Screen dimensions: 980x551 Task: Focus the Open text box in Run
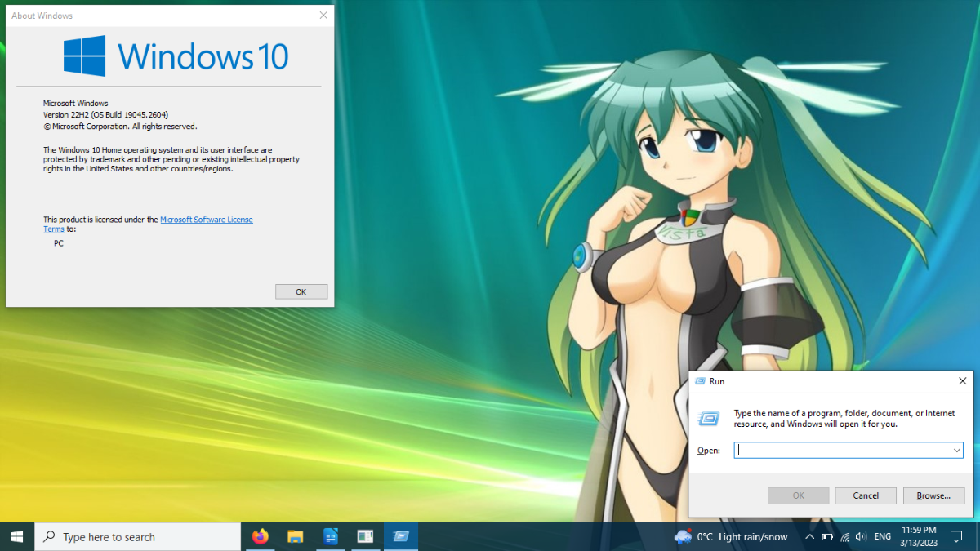[842, 450]
